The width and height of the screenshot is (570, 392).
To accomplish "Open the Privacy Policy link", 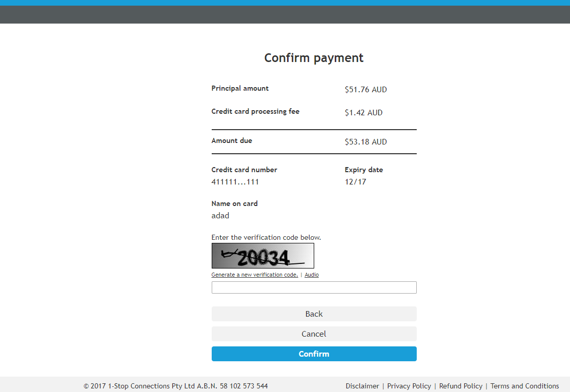I will [409, 386].
